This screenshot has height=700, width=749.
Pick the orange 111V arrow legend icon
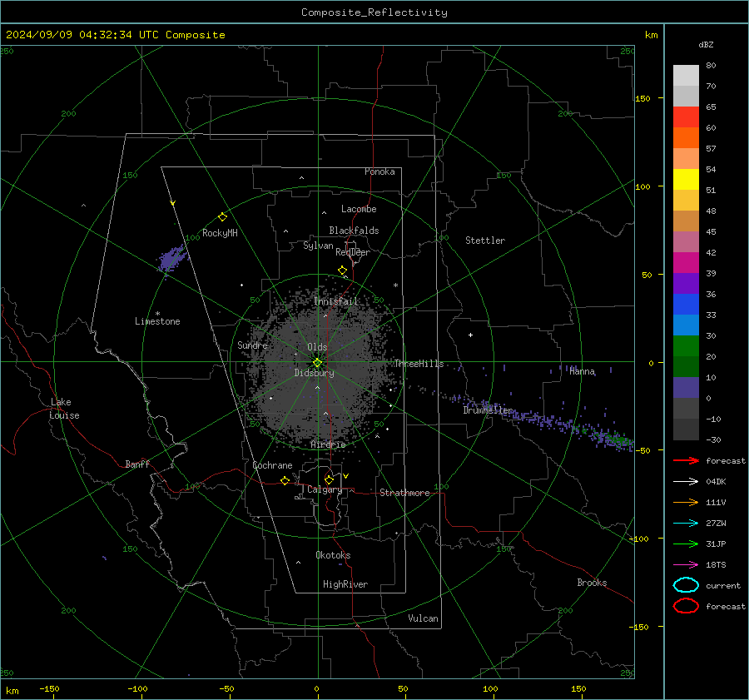pos(686,502)
